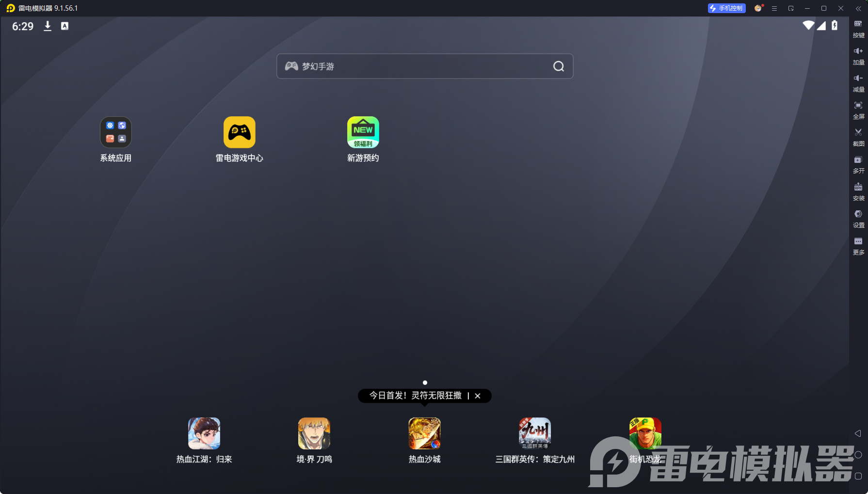Open the 多开 multi-instance manager
The image size is (868, 494).
[x=858, y=164]
